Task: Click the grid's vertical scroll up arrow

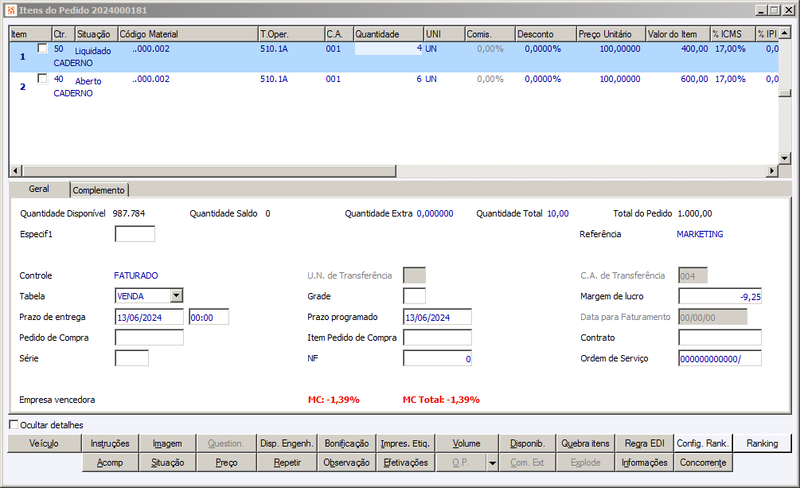Action: 785,33
